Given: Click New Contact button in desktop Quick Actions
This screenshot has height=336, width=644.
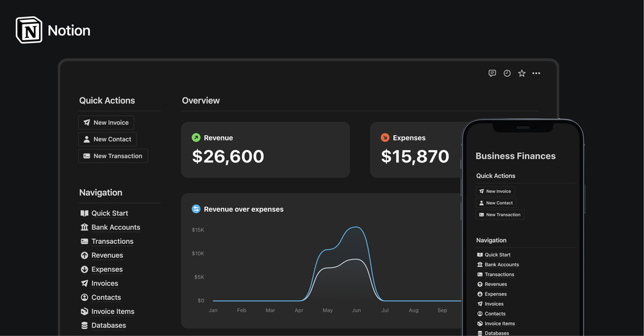Looking at the screenshot, I should 107,139.
